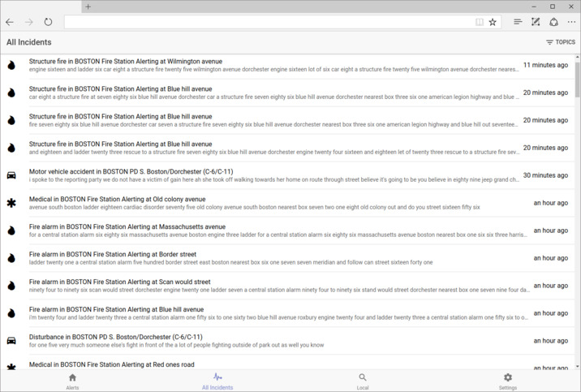This screenshot has height=392, width=581.
Task: Click the browser address bar
Action: point(268,22)
